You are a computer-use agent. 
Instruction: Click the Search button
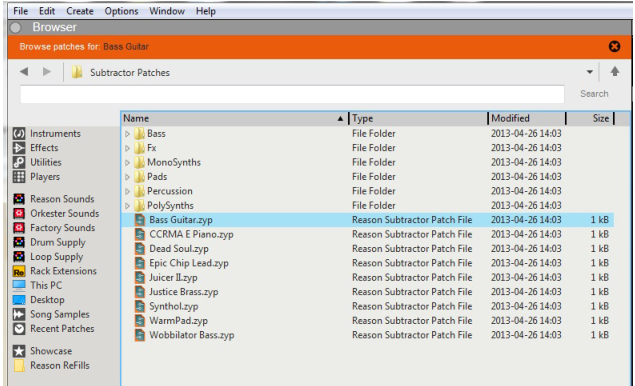coord(594,94)
